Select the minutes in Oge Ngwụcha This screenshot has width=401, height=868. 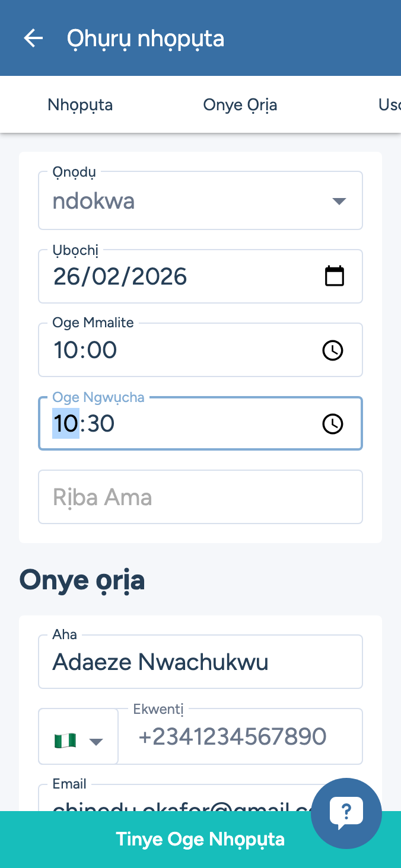pos(101,423)
